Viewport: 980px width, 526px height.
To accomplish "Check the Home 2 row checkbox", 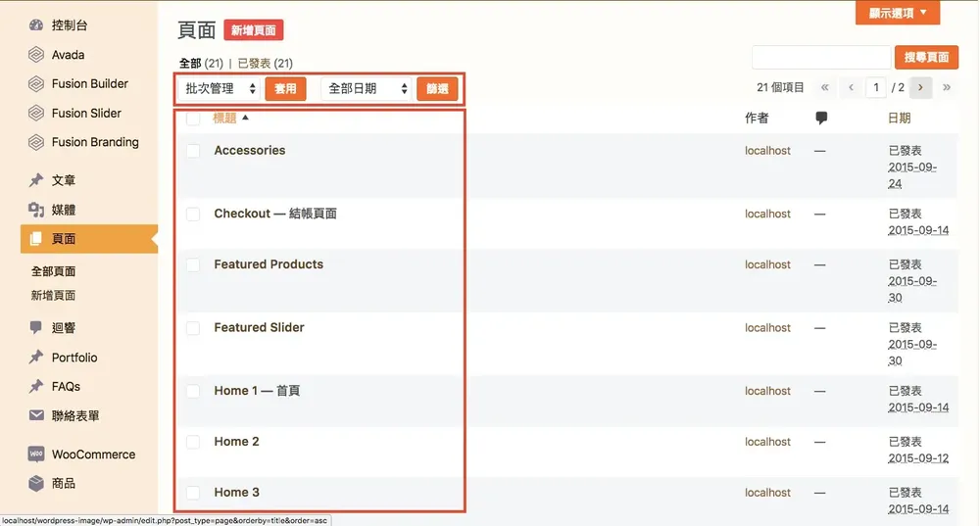I will [x=193, y=442].
